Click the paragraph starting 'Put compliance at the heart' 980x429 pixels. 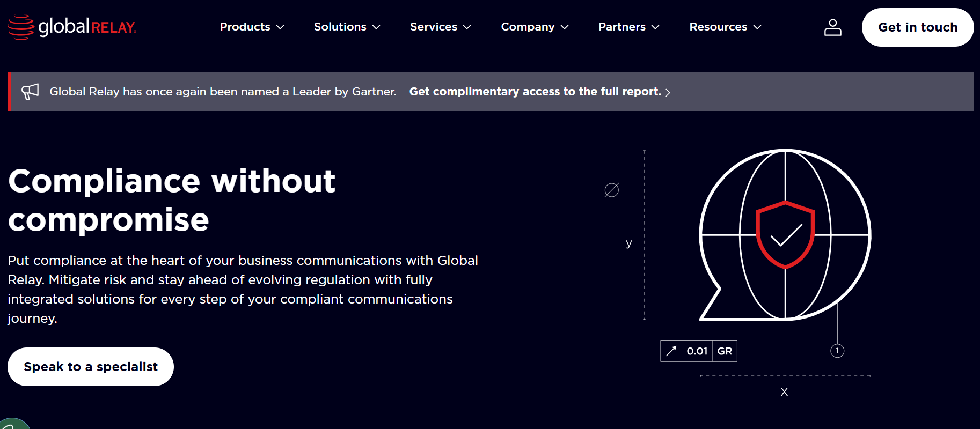(243, 289)
